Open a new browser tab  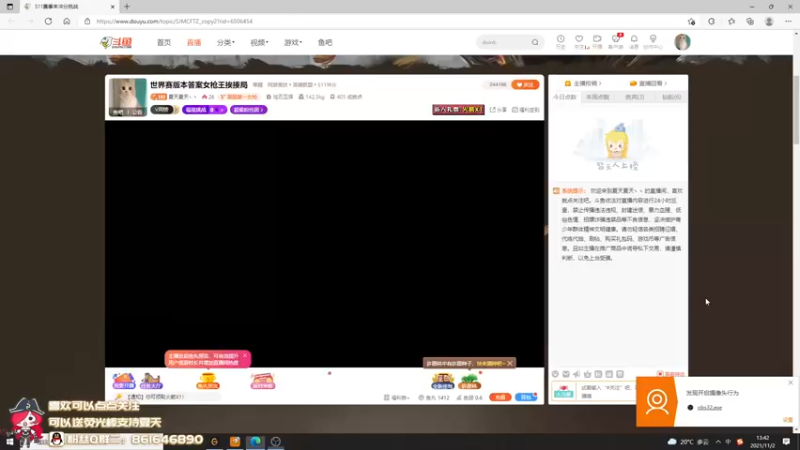coord(127,7)
